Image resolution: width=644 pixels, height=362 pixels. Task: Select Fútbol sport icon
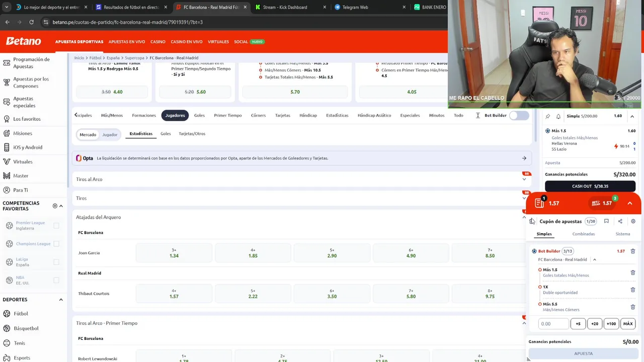[7, 314]
